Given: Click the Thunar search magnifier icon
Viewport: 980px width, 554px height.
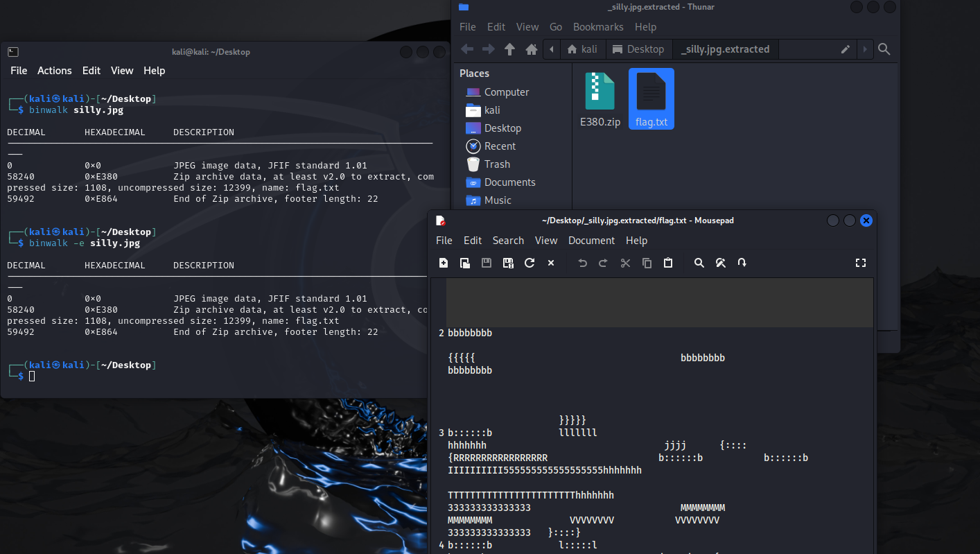Looking at the screenshot, I should [884, 49].
